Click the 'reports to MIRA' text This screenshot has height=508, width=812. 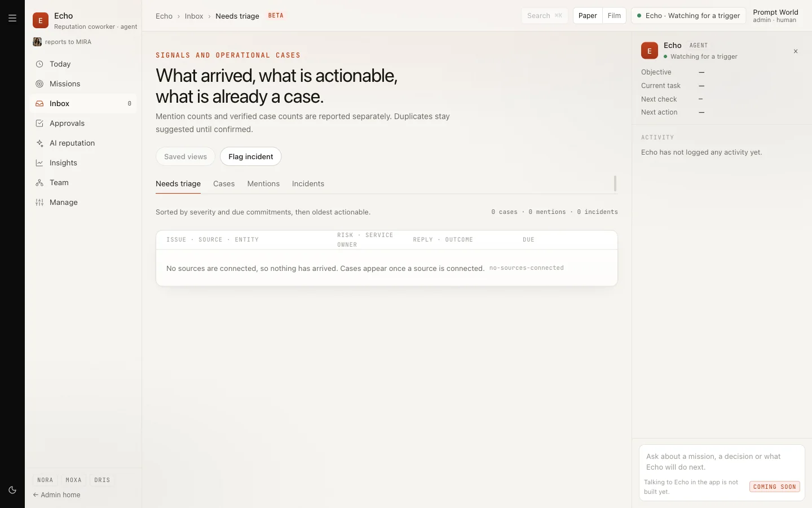68,42
